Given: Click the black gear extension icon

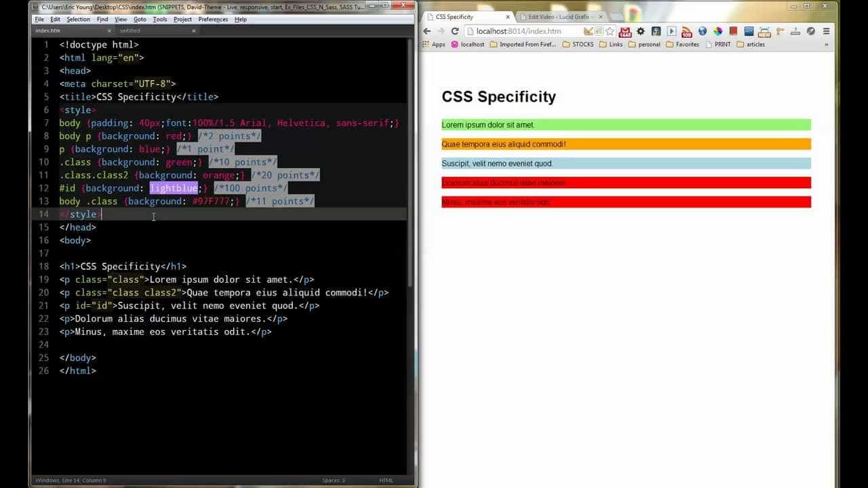Looking at the screenshot, I should (640, 31).
